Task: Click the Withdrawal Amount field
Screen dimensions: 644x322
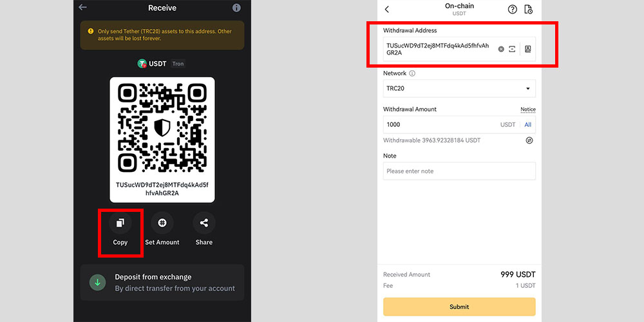Action: pos(459,124)
